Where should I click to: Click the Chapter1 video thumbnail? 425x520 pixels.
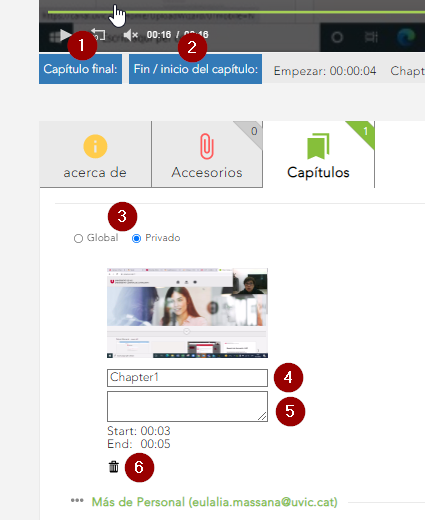coord(187,313)
